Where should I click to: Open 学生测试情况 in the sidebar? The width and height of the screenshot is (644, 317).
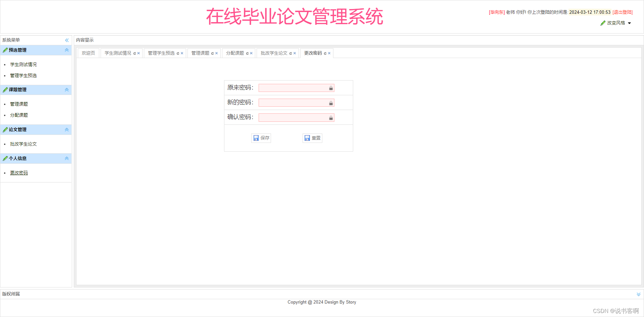[23, 64]
